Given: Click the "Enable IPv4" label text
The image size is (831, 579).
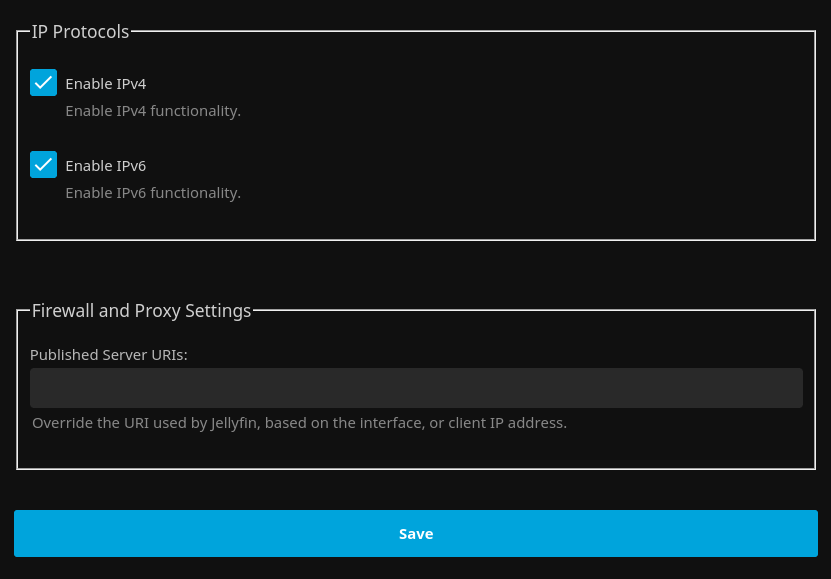Looking at the screenshot, I should (x=105, y=84).
